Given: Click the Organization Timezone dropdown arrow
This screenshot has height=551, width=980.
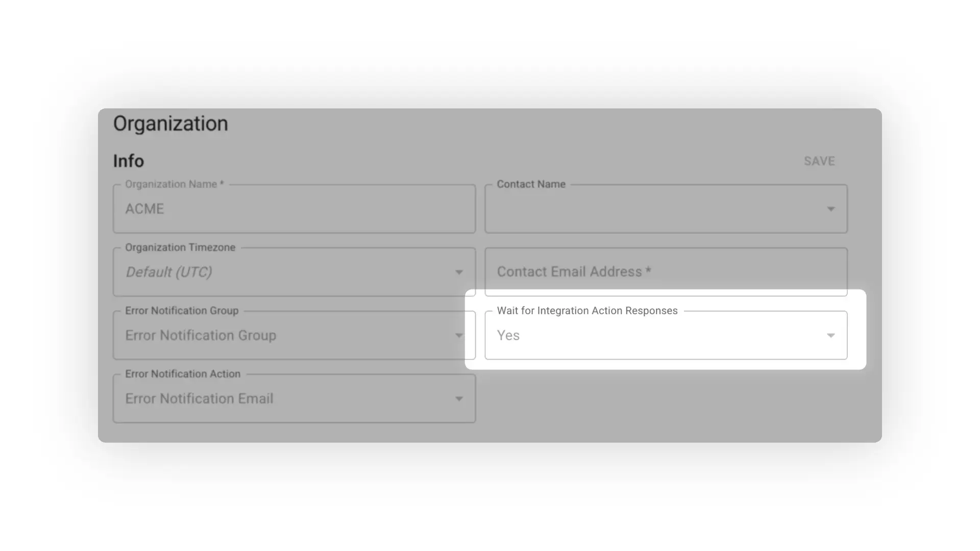Looking at the screenshot, I should (x=459, y=272).
